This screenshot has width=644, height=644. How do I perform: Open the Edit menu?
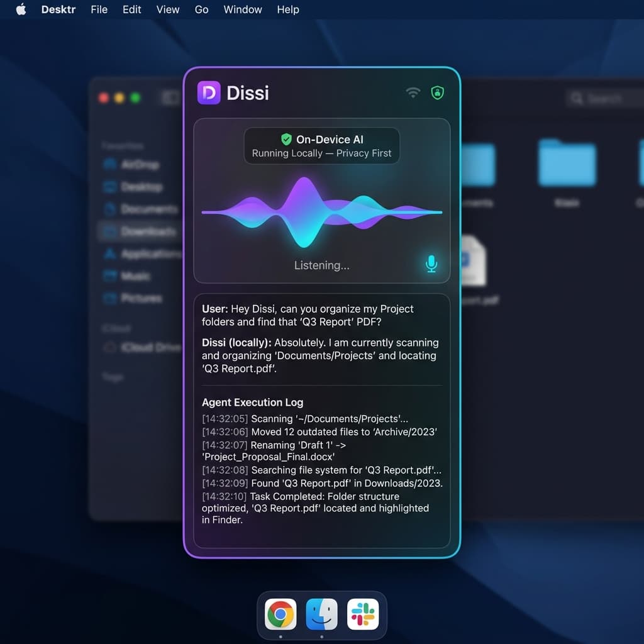(x=131, y=9)
